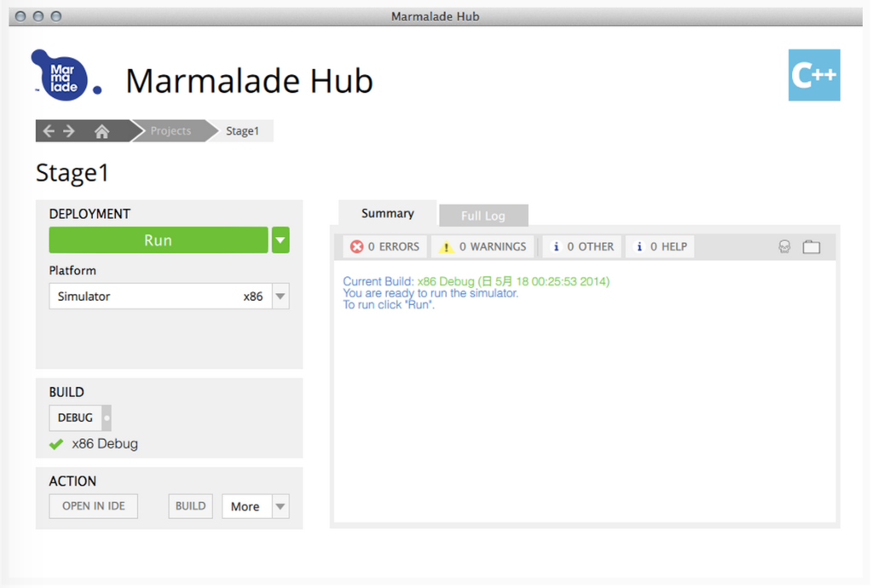Switch to the Summary tab
The image size is (873, 588).
[x=388, y=214]
